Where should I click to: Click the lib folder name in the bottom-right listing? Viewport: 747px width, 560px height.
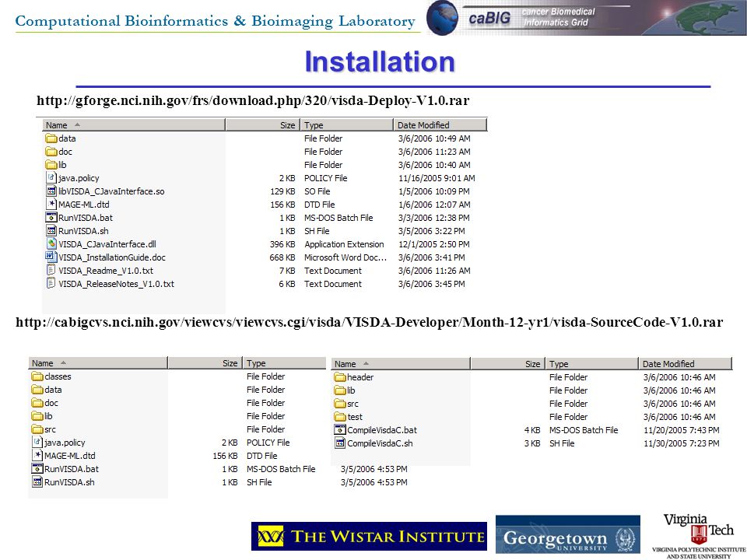351,390
